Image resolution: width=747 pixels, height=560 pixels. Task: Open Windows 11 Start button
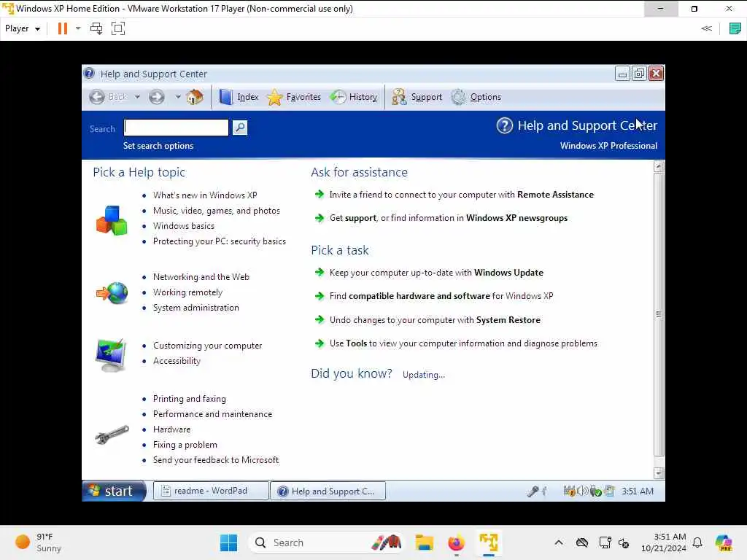pyautogui.click(x=228, y=542)
